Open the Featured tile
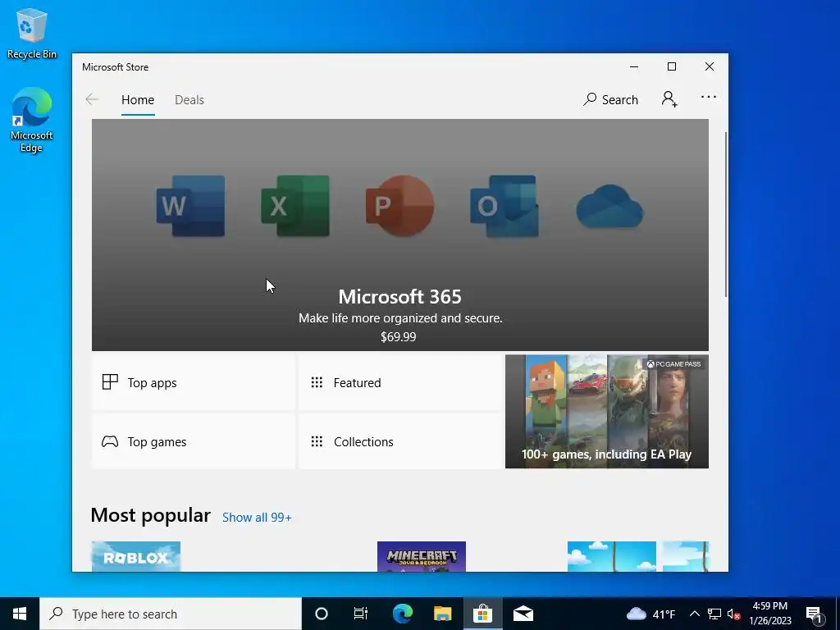This screenshot has width=840, height=630. tap(399, 382)
